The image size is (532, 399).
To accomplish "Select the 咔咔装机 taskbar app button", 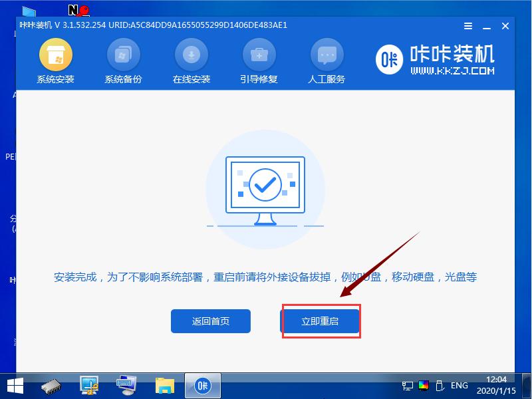I will [203, 386].
